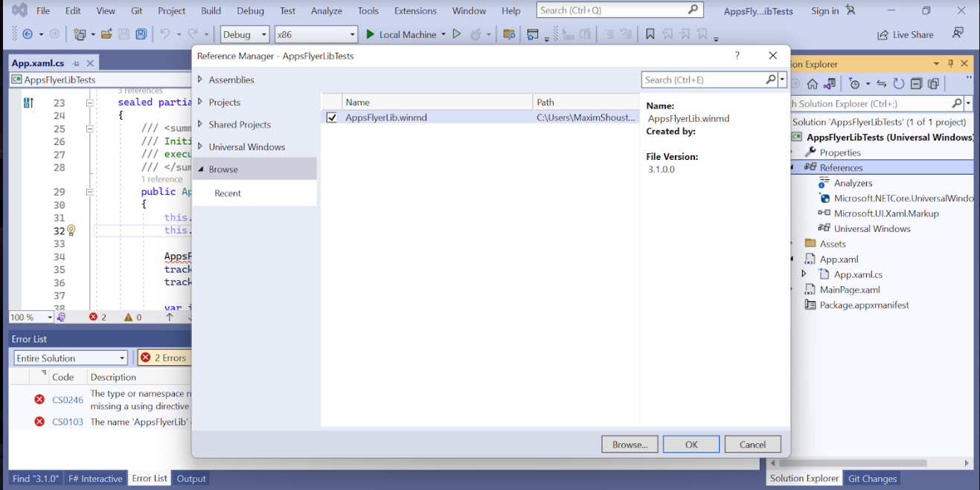Click the Browse... button
The height and width of the screenshot is (490, 980).
[x=630, y=445]
